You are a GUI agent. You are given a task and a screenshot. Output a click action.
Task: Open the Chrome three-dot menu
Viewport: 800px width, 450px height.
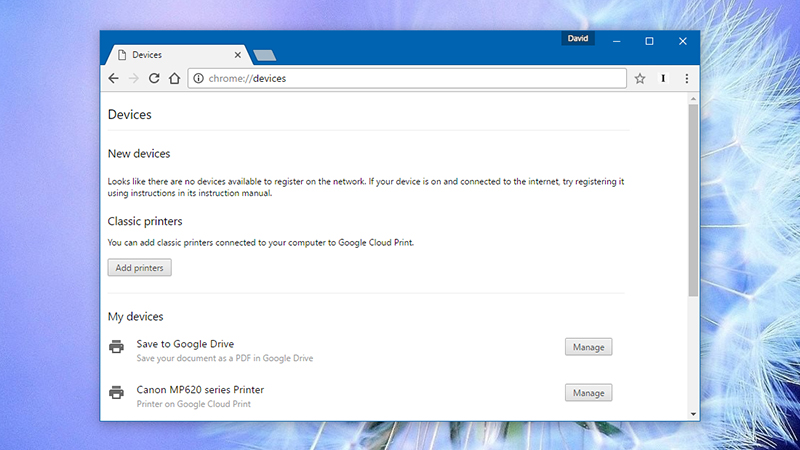(x=687, y=78)
